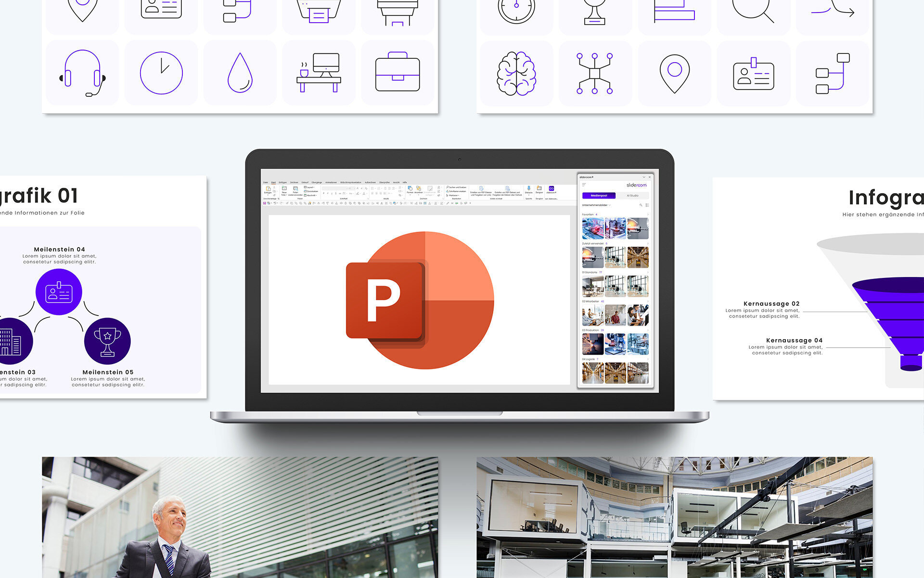Click create PDF and share link icon

tap(481, 188)
